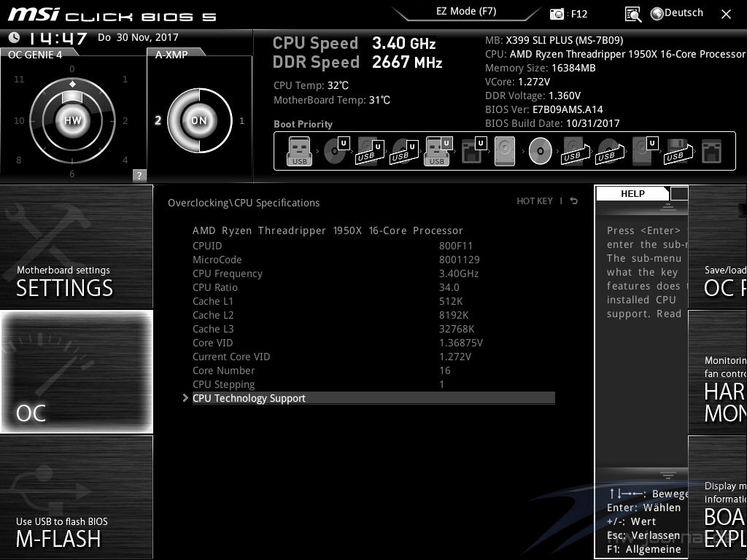The width and height of the screenshot is (747, 560).
Task: Select the USB key boot icon with UEFI badge
Action: [x=438, y=151]
